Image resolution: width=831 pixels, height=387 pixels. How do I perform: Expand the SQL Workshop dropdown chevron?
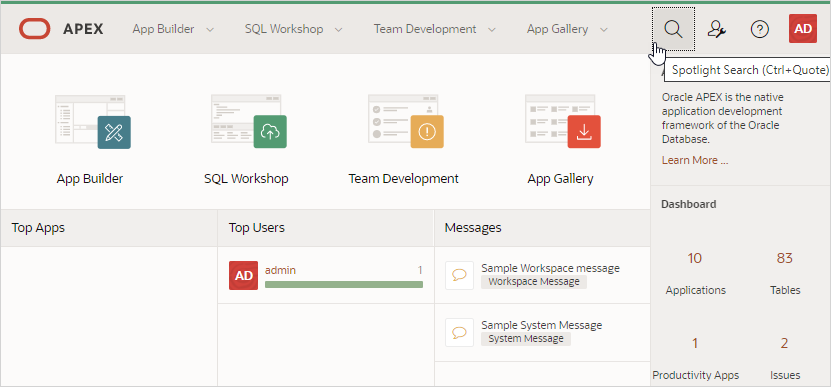click(x=339, y=30)
